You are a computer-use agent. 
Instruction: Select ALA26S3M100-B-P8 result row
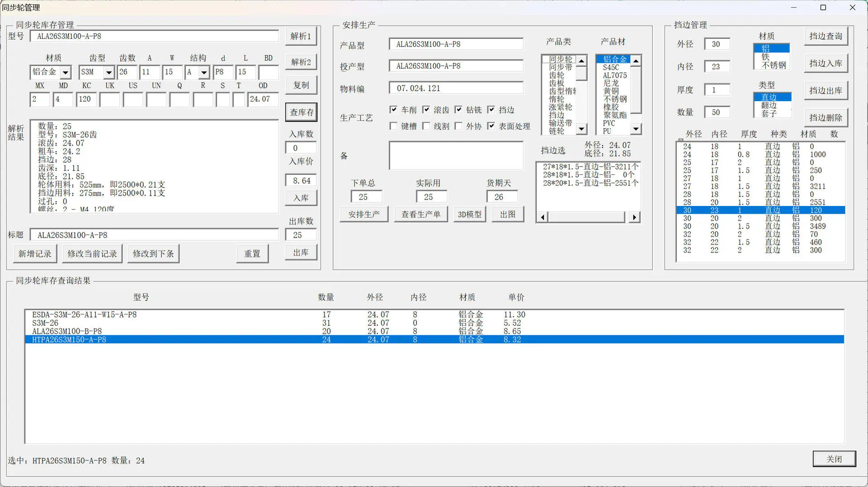[x=434, y=331]
